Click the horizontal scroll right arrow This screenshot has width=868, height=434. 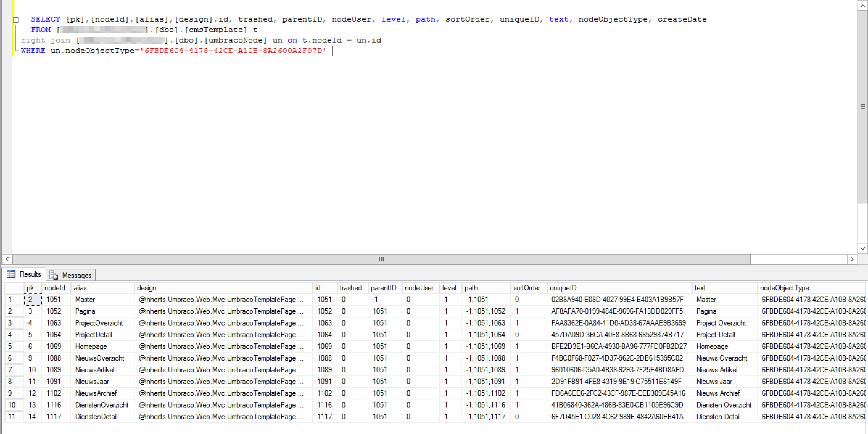[x=852, y=259]
